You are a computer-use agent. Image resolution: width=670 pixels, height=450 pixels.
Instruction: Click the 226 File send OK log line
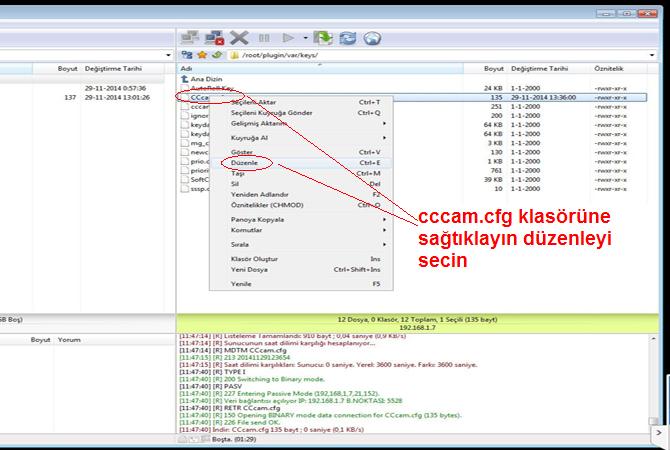click(229, 423)
